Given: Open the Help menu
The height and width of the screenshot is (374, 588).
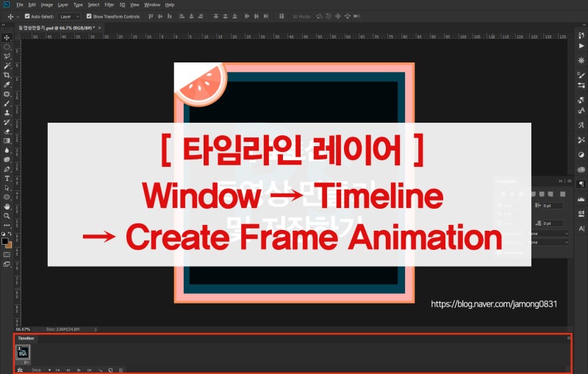Looking at the screenshot, I should click(x=170, y=5).
